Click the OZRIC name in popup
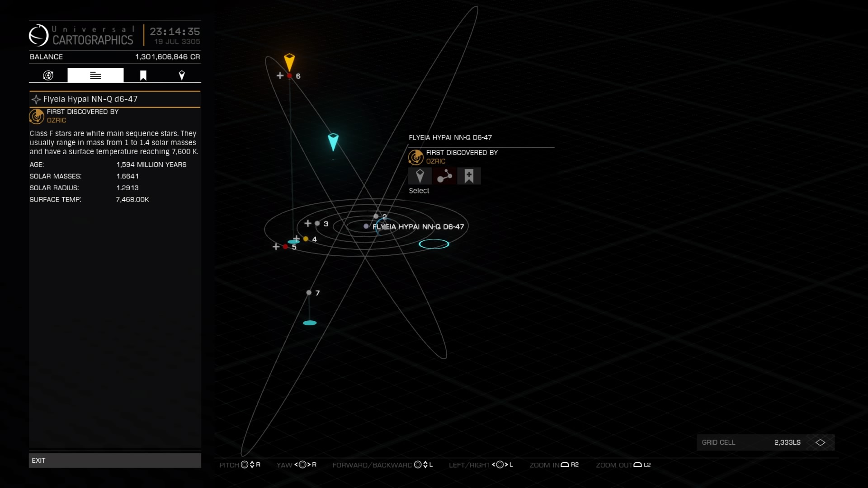This screenshot has width=868, height=488. [x=436, y=161]
